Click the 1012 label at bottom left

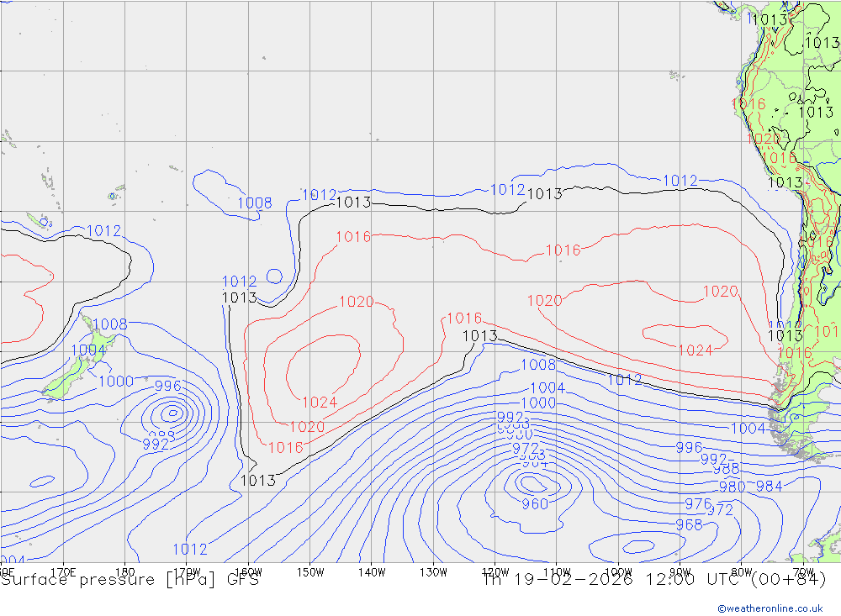pyautogui.click(x=190, y=550)
